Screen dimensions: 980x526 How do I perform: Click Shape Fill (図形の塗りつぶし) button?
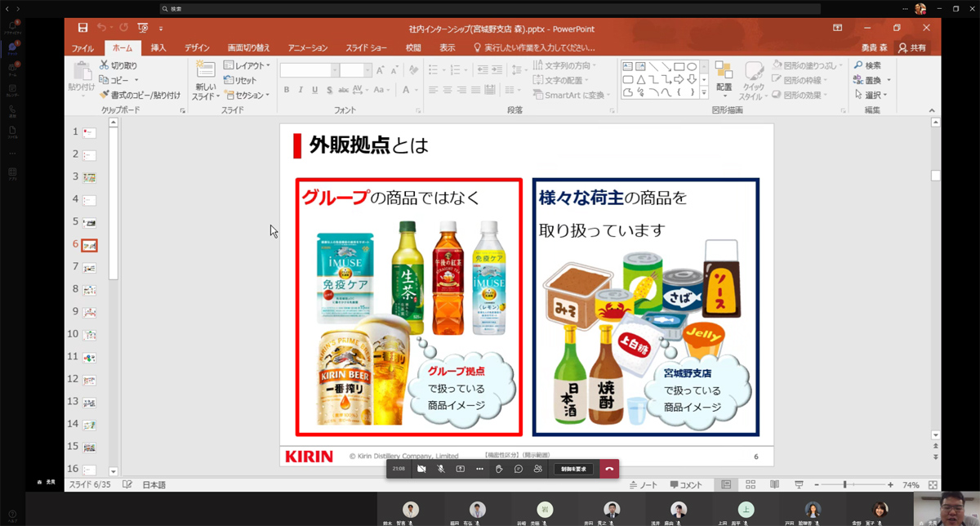[805, 65]
